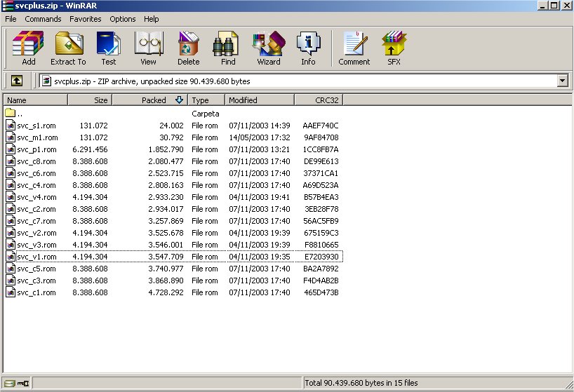Click the Extract To toolbar icon
574x392 pixels.
(x=68, y=48)
